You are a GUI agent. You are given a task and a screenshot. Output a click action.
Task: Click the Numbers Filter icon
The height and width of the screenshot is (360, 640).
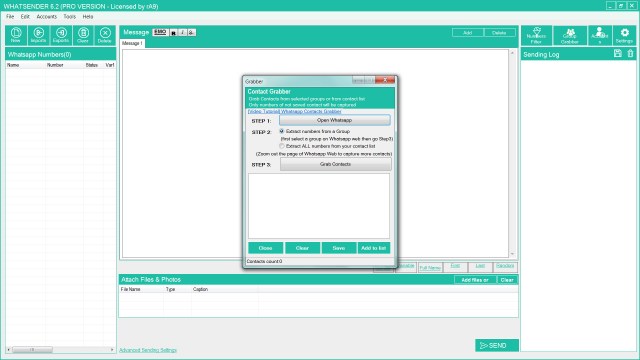point(536,36)
